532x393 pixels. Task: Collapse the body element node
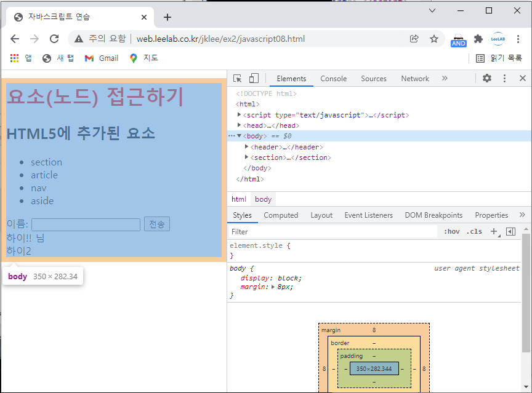pyautogui.click(x=239, y=136)
